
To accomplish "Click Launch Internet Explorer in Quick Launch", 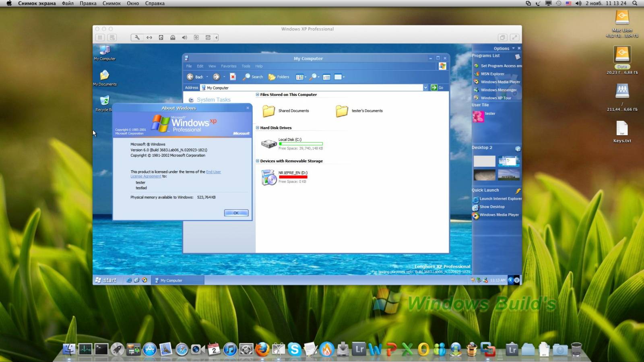I will pos(500,199).
